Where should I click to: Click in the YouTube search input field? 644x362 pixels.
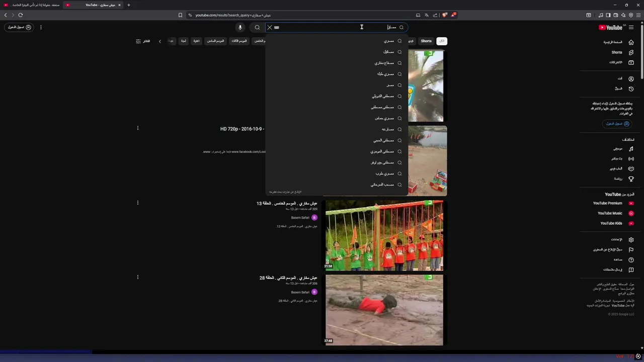[337, 28]
